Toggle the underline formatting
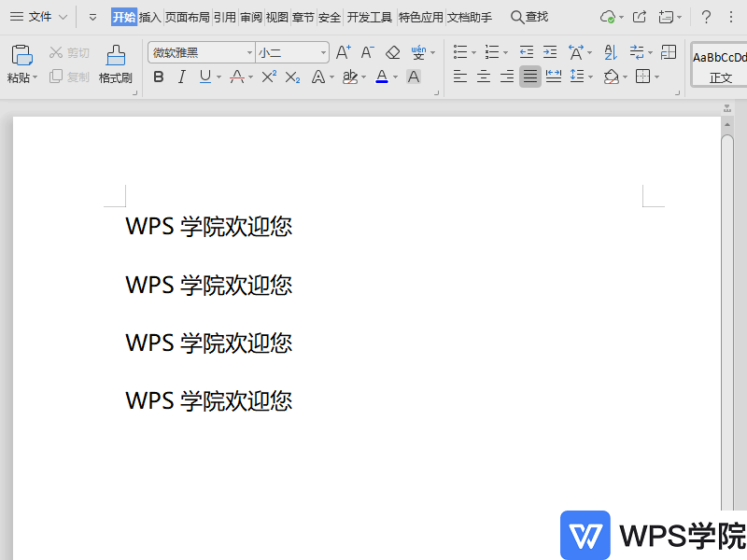This screenshot has width=747, height=560. [204, 77]
